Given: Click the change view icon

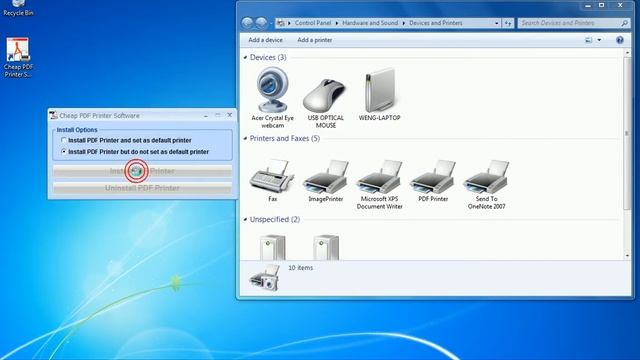Looking at the screenshot, I should [589, 40].
